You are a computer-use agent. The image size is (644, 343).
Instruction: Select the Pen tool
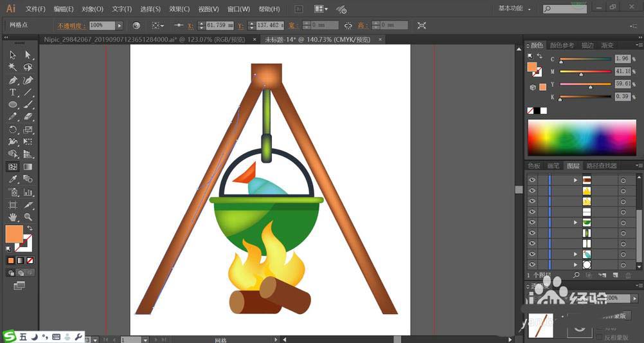pos(13,80)
